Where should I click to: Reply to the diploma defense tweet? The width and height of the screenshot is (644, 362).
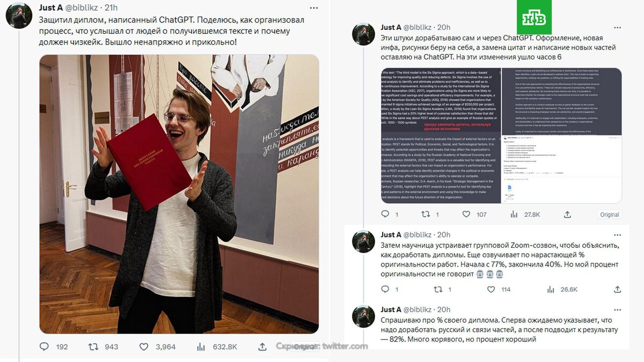44,347
